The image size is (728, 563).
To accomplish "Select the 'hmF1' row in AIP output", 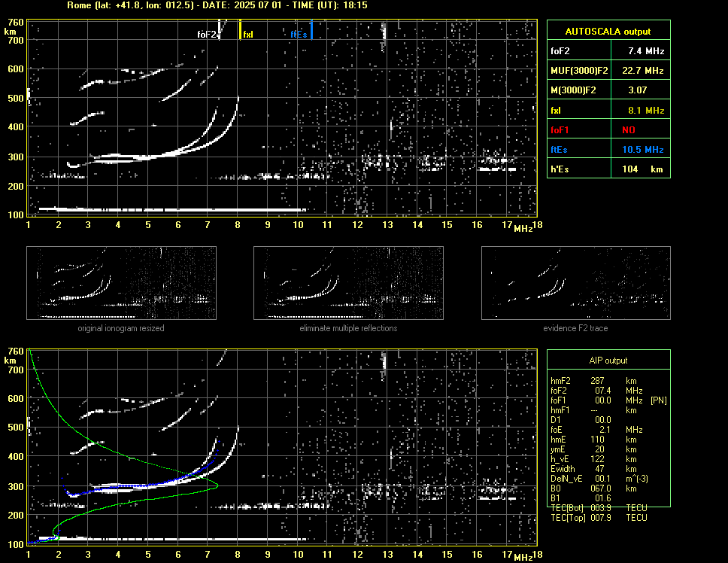I will click(x=593, y=409).
